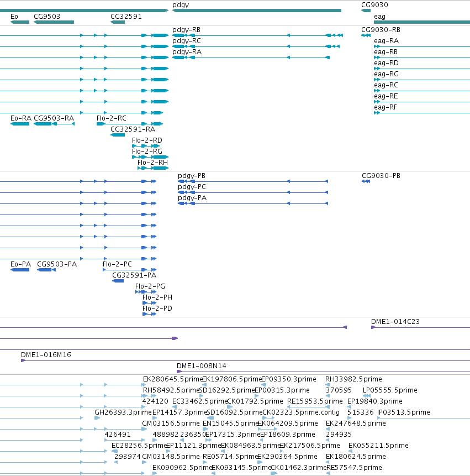Select the CG9030-PB protein label

[381, 176]
